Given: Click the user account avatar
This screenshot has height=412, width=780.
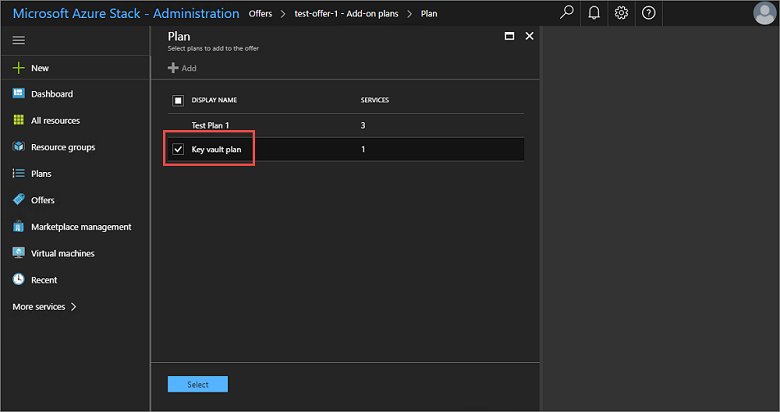Looking at the screenshot, I should point(765,13).
